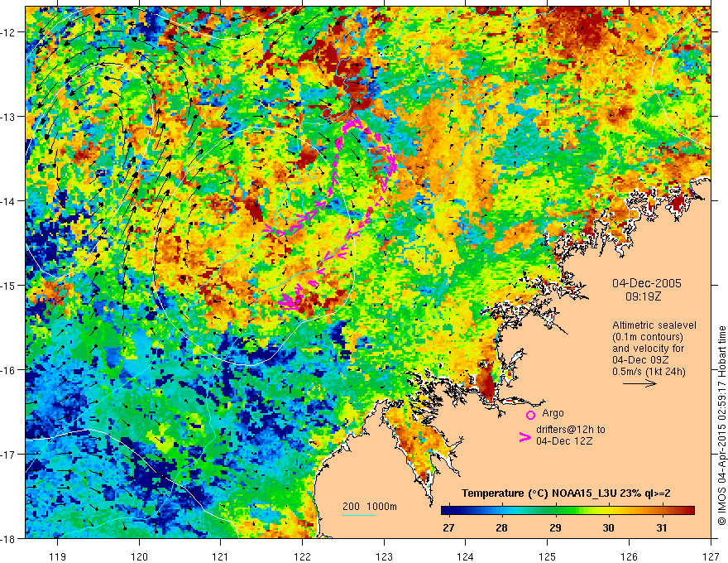
Task: Click the '-12' latitude axis label
Action: click(x=8, y=32)
